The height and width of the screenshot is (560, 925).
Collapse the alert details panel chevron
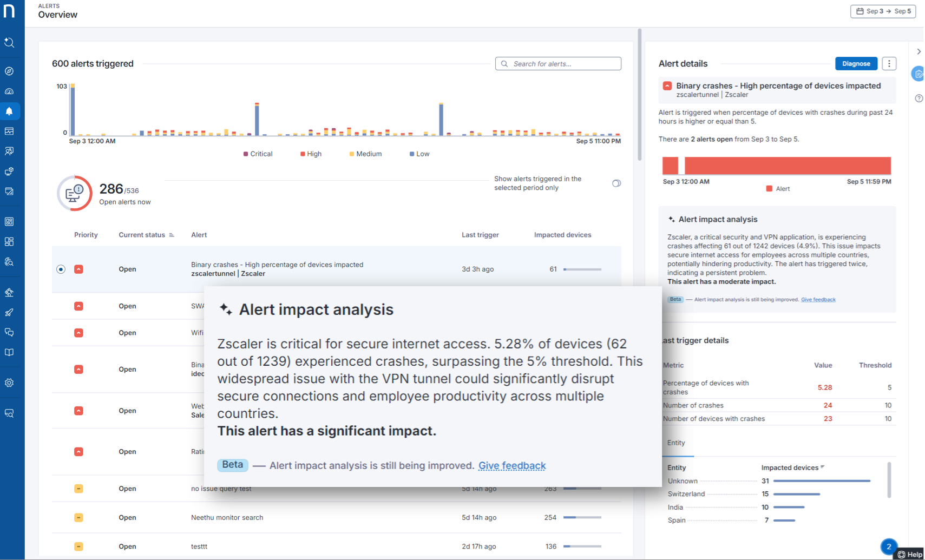click(x=919, y=52)
